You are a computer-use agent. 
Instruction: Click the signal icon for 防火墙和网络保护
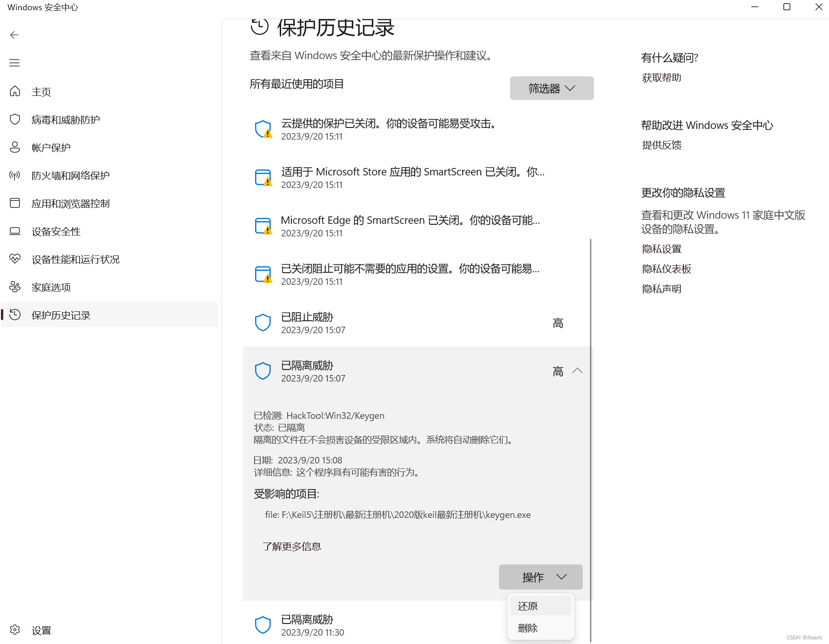pos(15,175)
